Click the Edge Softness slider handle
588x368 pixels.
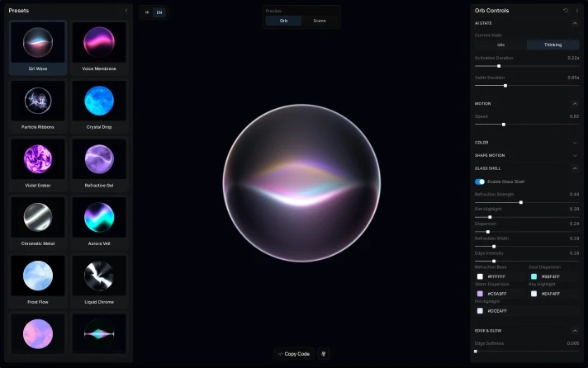476,351
